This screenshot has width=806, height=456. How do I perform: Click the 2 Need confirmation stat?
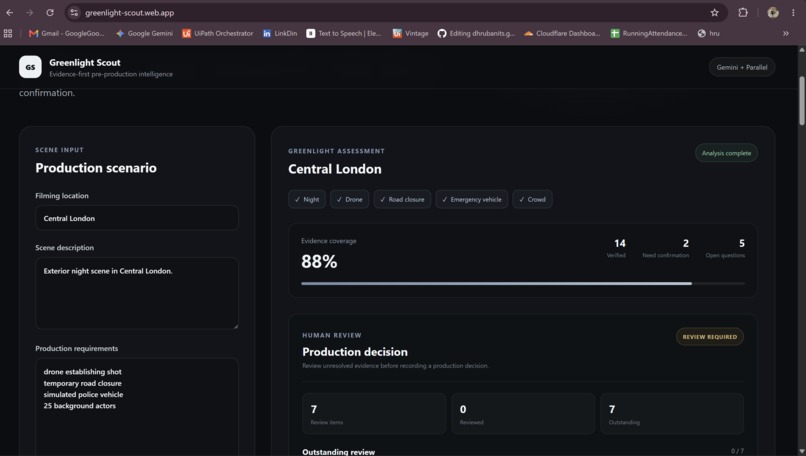coord(666,248)
